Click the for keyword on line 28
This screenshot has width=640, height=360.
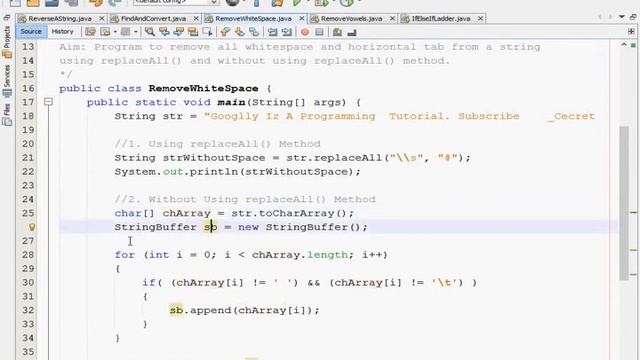124,255
